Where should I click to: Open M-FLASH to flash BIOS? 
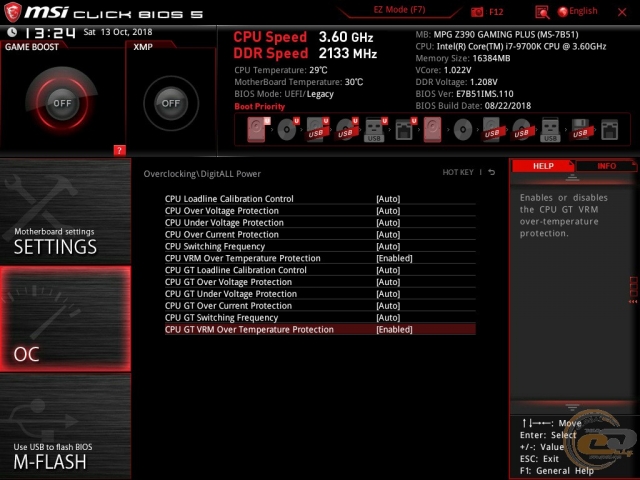(65, 427)
